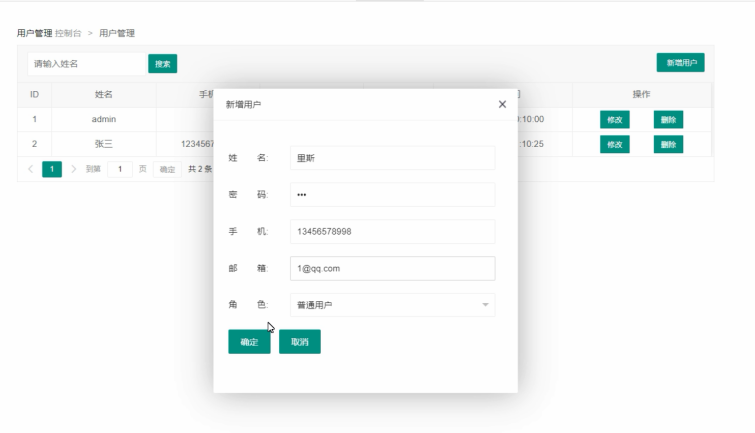Image resolution: width=755 pixels, height=433 pixels.
Task: Click the ID column header
Action: [34, 94]
